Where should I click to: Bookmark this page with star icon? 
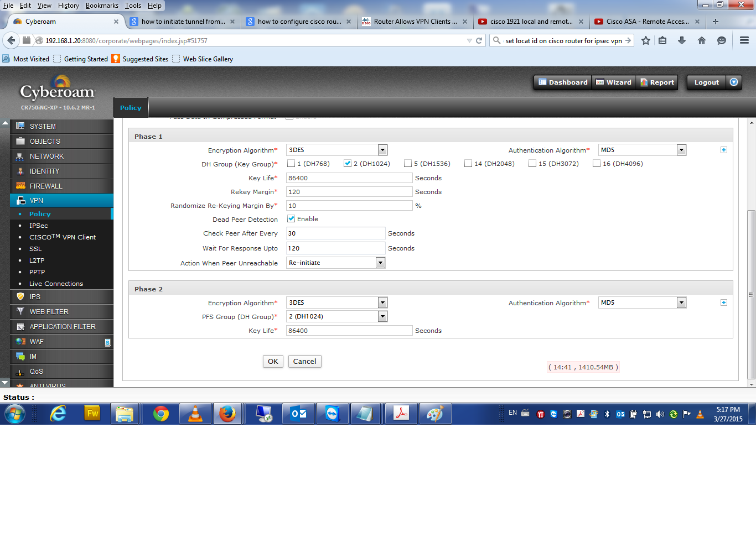pyautogui.click(x=646, y=40)
